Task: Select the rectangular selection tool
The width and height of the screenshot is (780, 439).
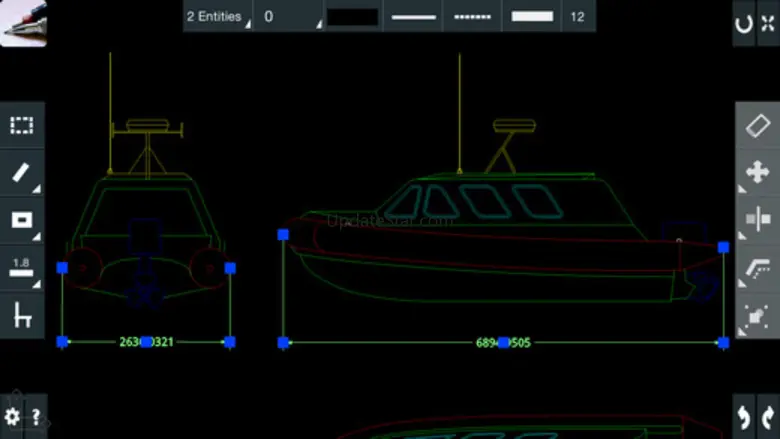Action: [22, 125]
